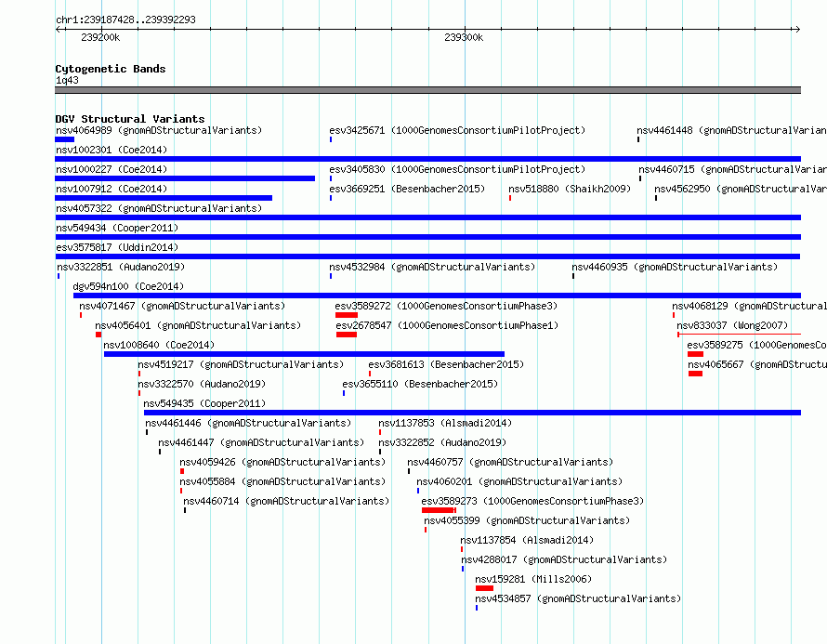Open variant nsv4460757 label

pos(510,462)
